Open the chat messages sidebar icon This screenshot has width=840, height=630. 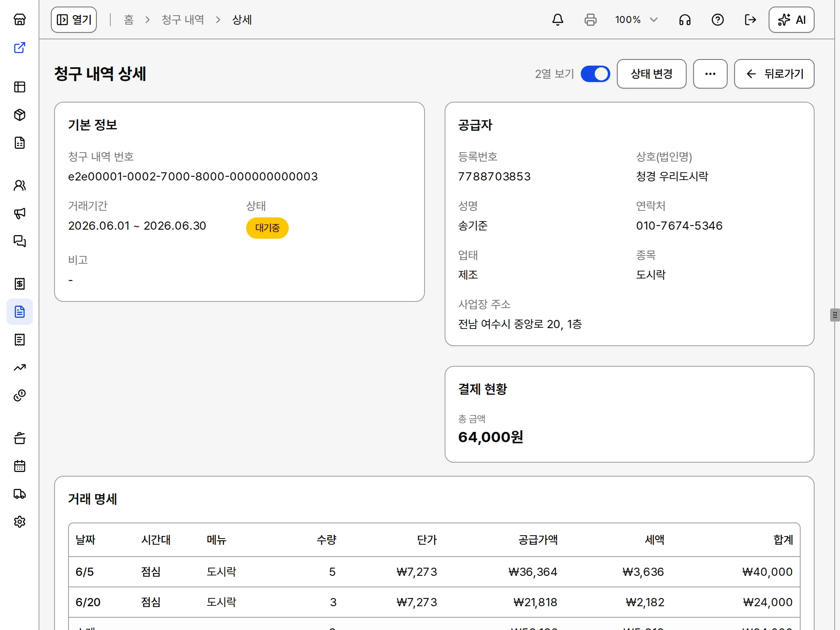point(20,241)
